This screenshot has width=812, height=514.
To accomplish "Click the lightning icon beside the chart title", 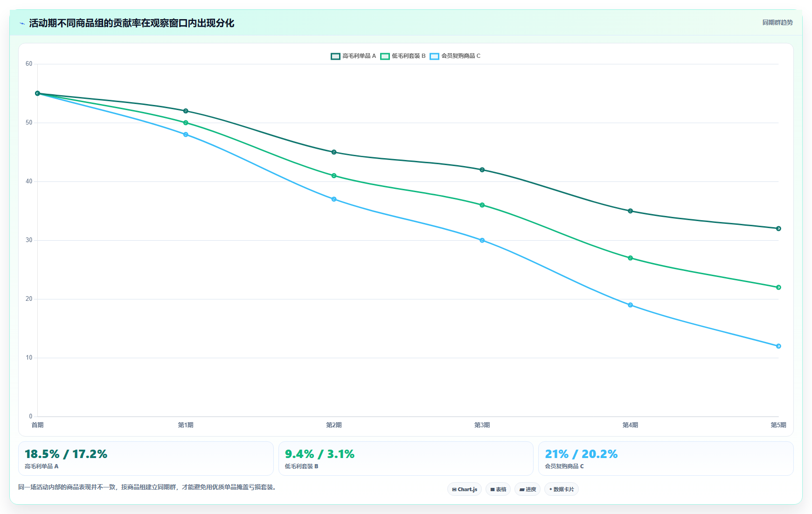I will pos(22,23).
